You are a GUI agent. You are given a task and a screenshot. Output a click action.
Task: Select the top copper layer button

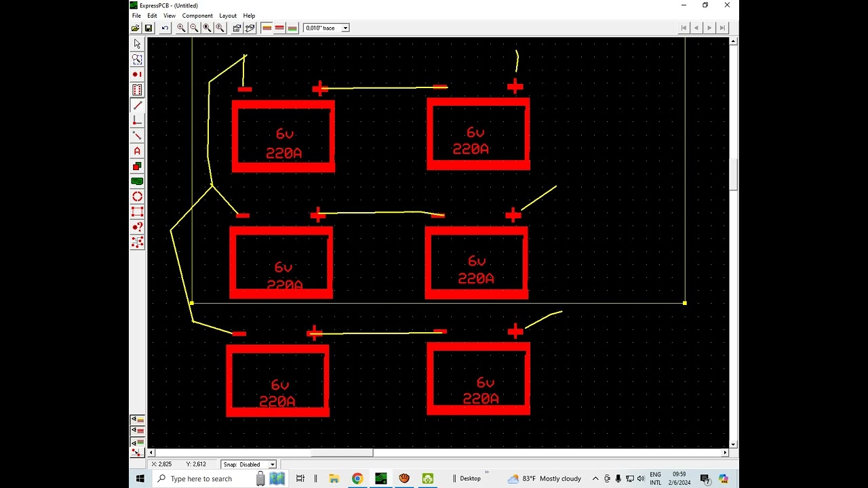[267, 28]
